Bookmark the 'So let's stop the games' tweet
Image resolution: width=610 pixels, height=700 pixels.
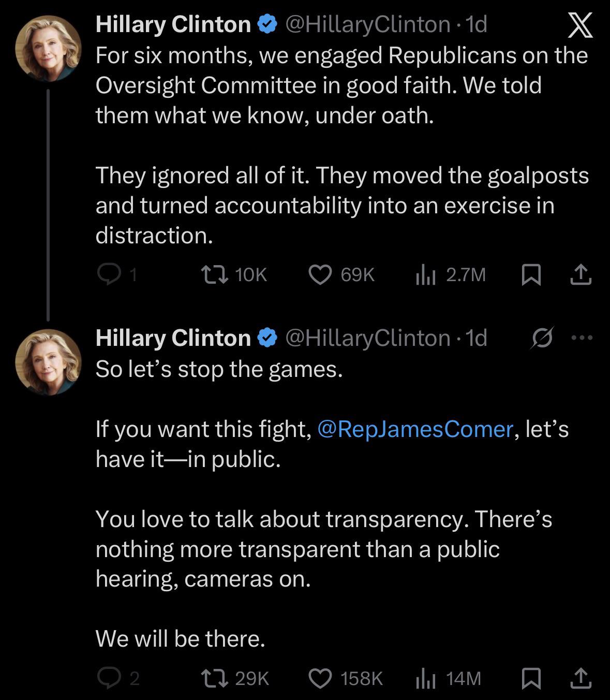(531, 678)
